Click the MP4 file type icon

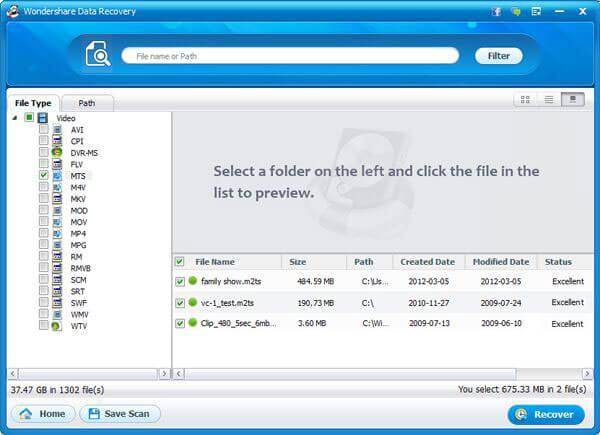click(x=57, y=233)
